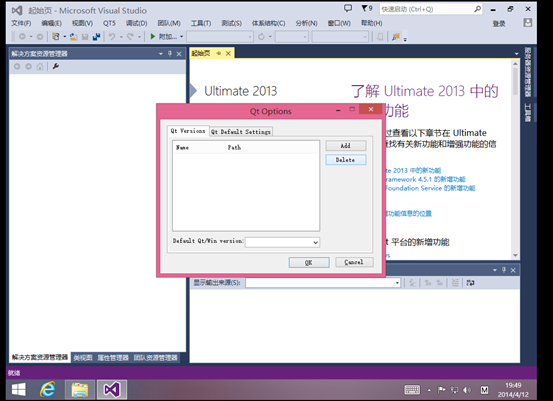Click the find-in-files icon in toolbar
Screen dimensions: 553x401
[x=396, y=36]
